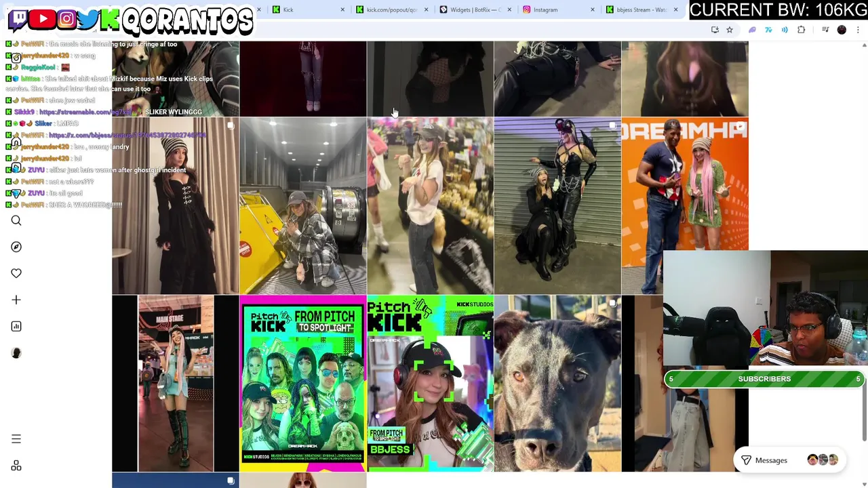Click the sound waves extension icon
Viewport: 868px width, 488px height.
(785, 30)
